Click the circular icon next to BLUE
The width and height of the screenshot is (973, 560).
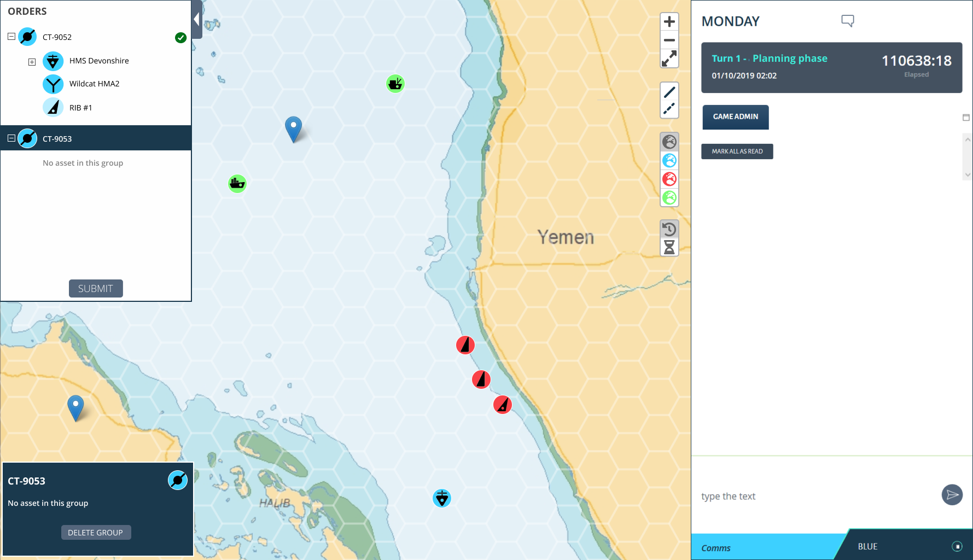957,546
